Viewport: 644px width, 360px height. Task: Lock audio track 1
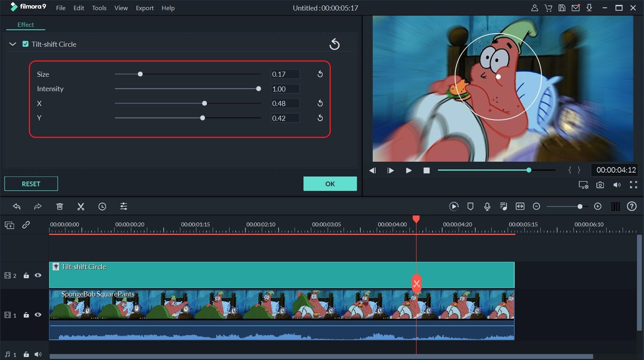[x=26, y=355]
